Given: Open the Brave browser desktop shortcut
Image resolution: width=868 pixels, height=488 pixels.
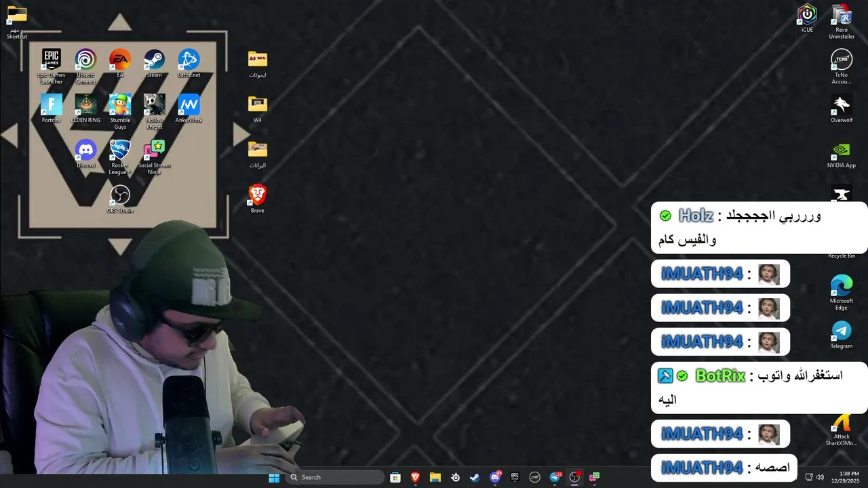Looking at the screenshot, I should click(x=257, y=199).
